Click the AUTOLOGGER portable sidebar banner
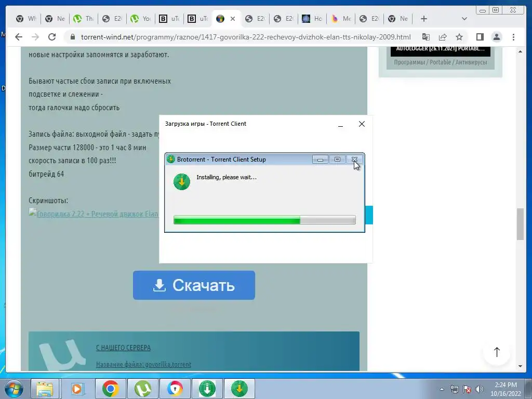 (441, 51)
